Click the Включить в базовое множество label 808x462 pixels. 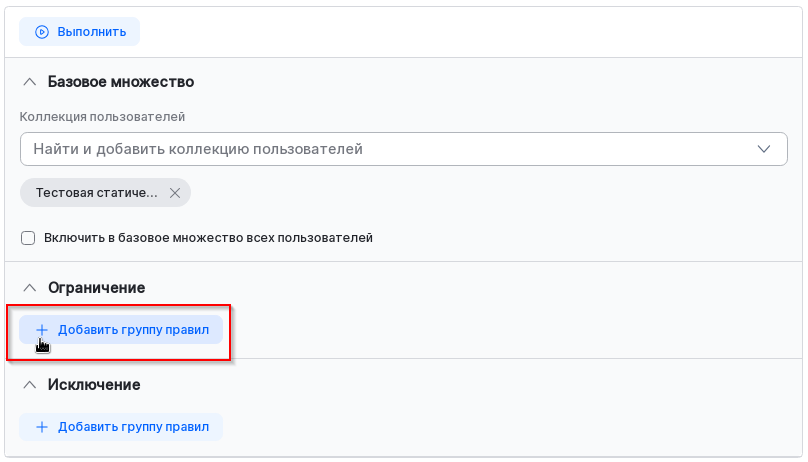208,238
